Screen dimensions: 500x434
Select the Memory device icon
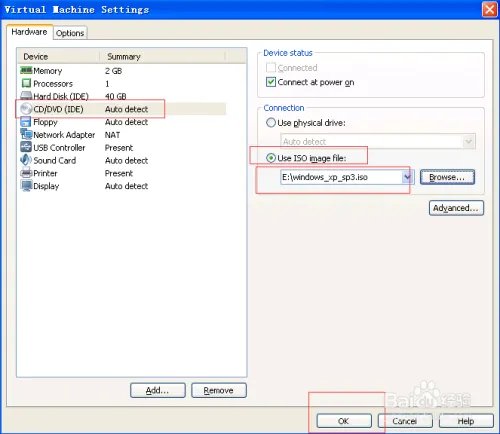26,70
